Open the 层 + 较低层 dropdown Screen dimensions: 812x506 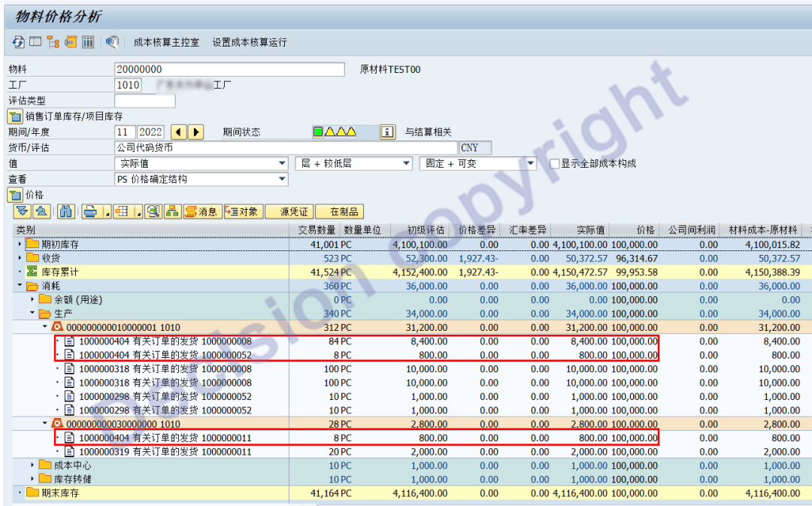pos(407,163)
